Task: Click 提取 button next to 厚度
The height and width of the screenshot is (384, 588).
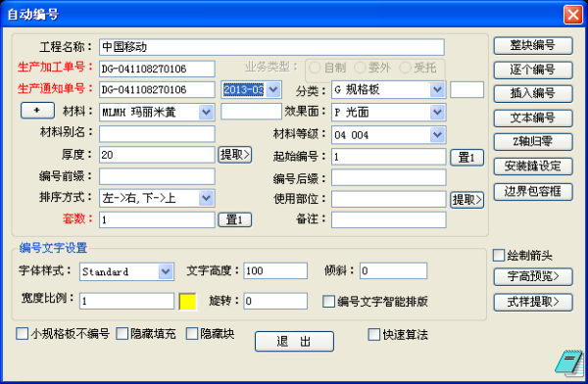Action: point(235,155)
